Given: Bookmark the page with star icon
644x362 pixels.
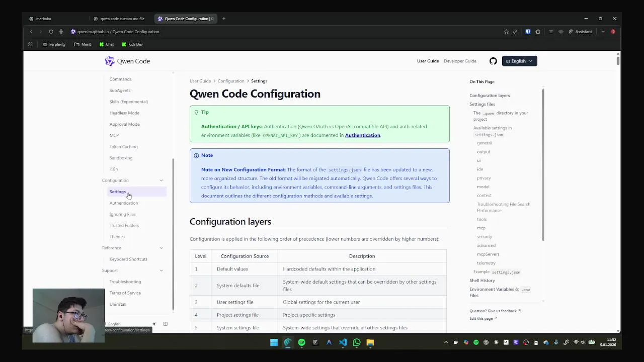Looking at the screenshot, I should click(506, 32).
